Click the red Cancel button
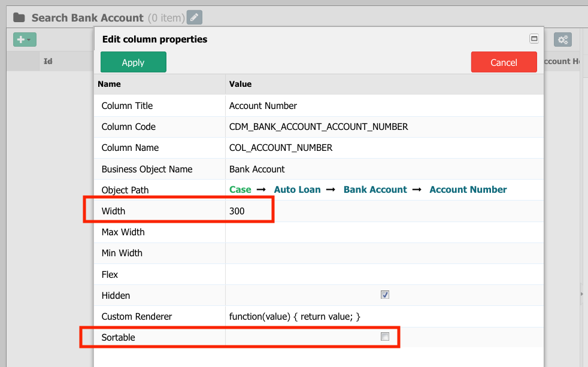 504,62
